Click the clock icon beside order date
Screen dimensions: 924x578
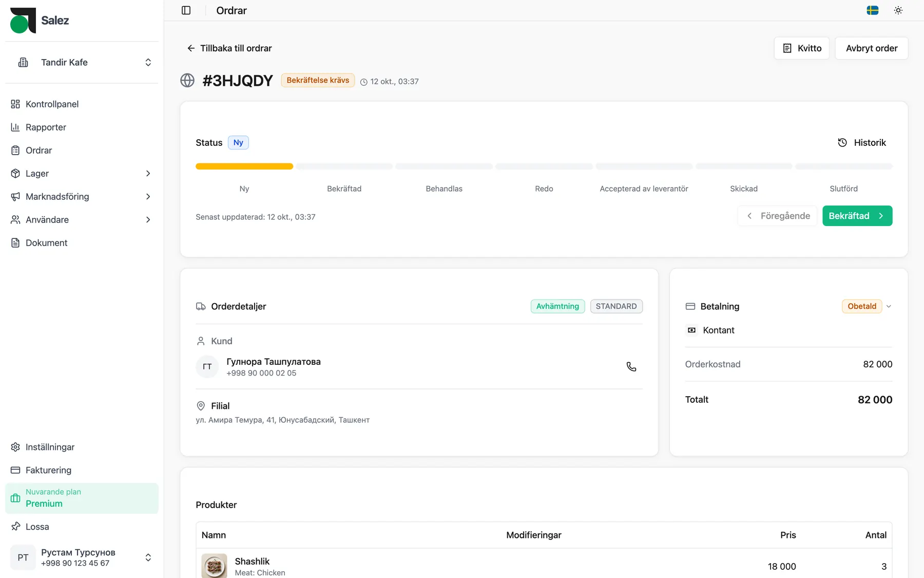pyautogui.click(x=364, y=82)
